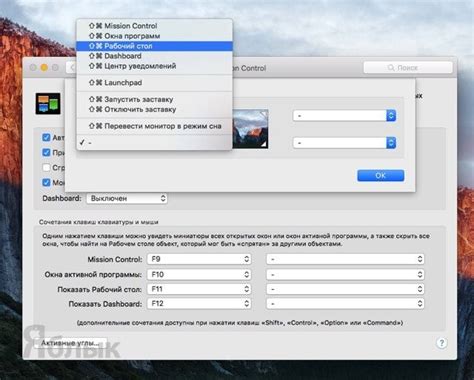Open help with question mark button
The image size is (474, 380).
442,343
